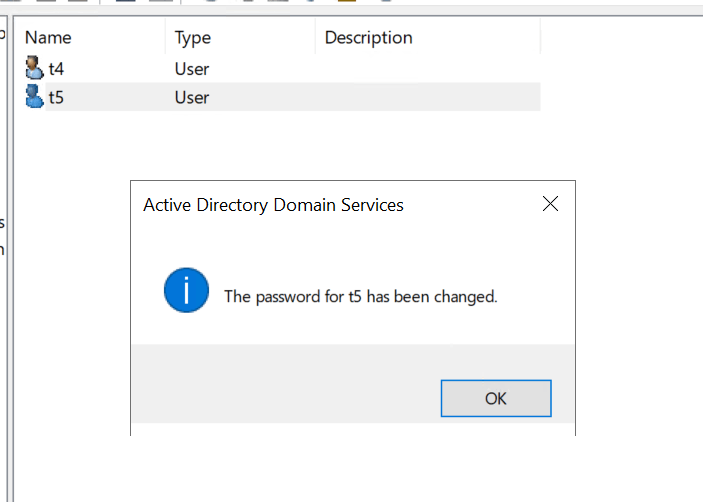Select the t5 user icon
703x502 pixels.
point(34,96)
